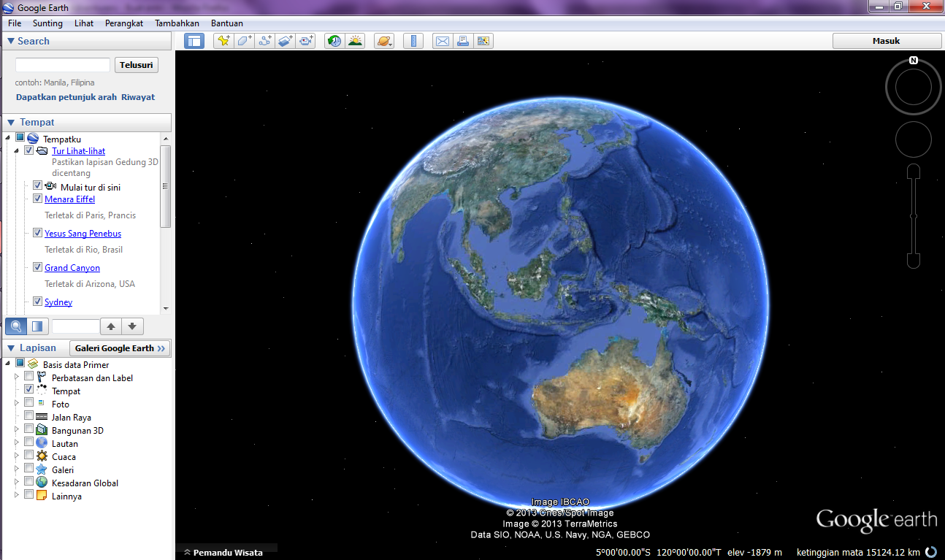This screenshot has width=945, height=560.
Task: Expand the Kesadaran Global layer node
Action: pos(17,482)
